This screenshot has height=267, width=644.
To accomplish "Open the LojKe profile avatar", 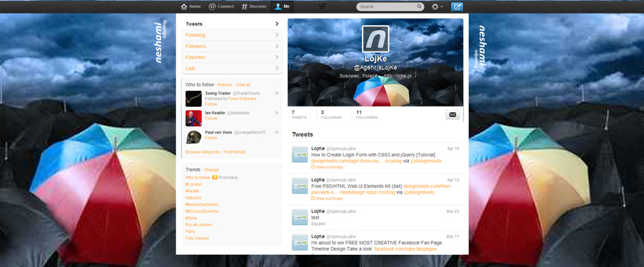I will (375, 39).
